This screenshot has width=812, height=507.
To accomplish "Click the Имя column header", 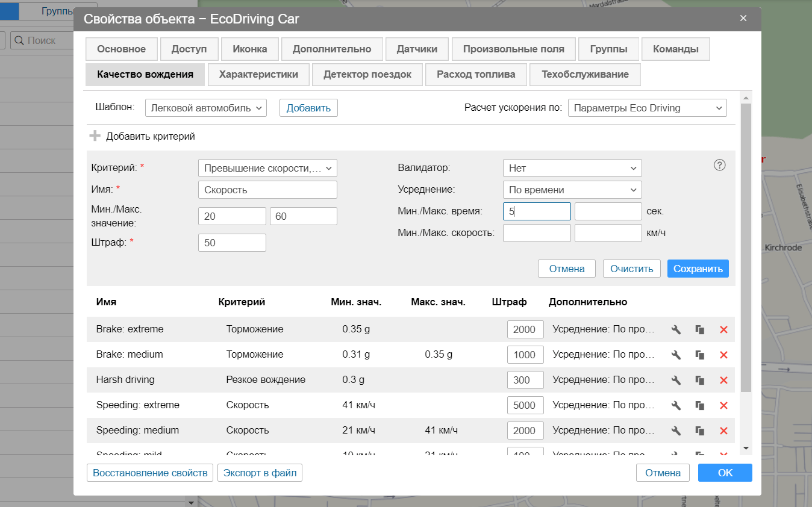I will click(106, 302).
